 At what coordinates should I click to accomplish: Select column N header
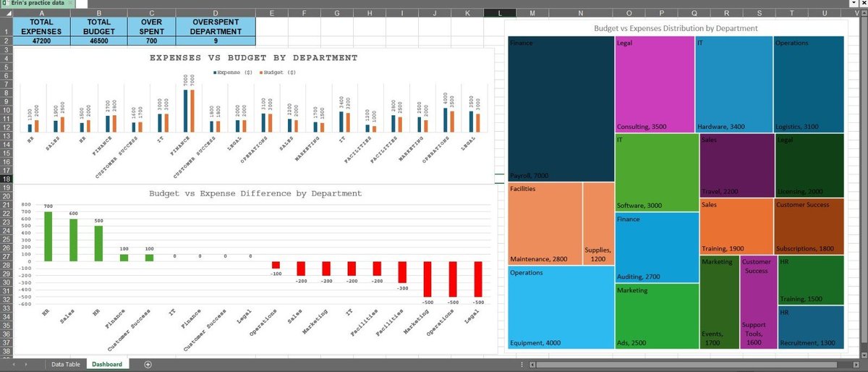580,13
